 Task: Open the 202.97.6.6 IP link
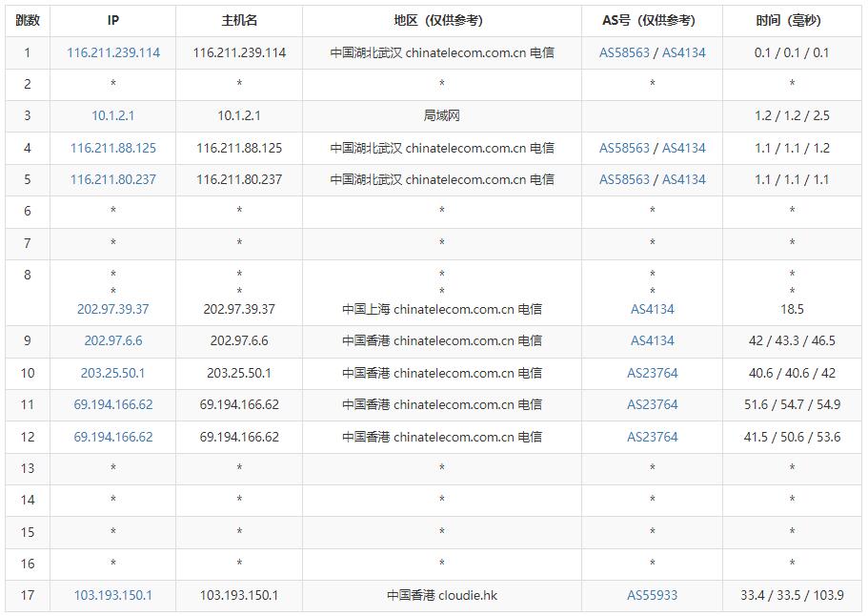pyautogui.click(x=113, y=340)
